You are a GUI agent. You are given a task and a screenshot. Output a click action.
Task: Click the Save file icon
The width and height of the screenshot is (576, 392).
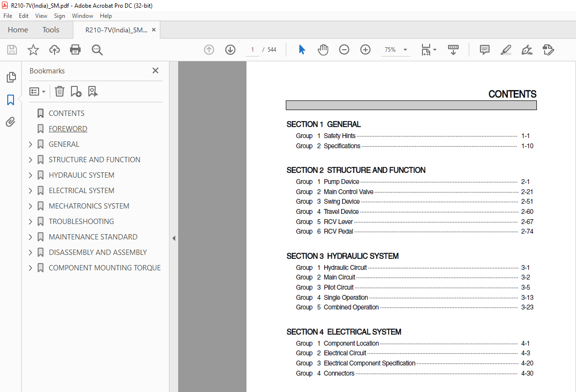coord(12,50)
